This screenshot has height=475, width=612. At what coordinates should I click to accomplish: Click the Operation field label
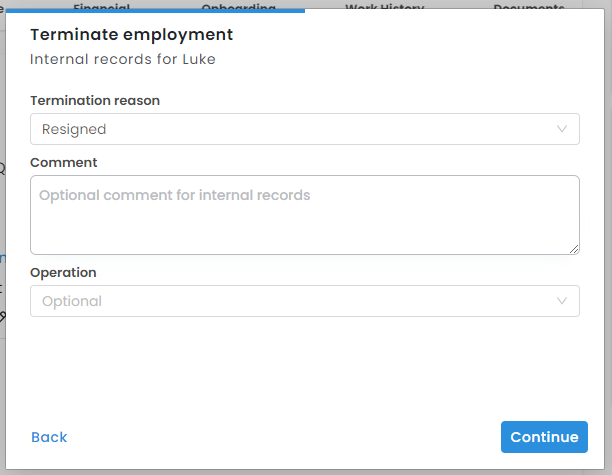pos(63,272)
